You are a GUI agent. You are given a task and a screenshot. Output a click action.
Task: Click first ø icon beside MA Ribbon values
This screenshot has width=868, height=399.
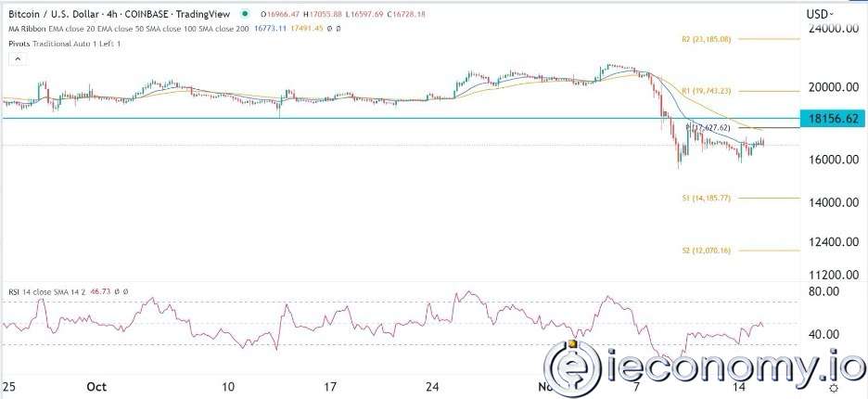click(x=329, y=28)
